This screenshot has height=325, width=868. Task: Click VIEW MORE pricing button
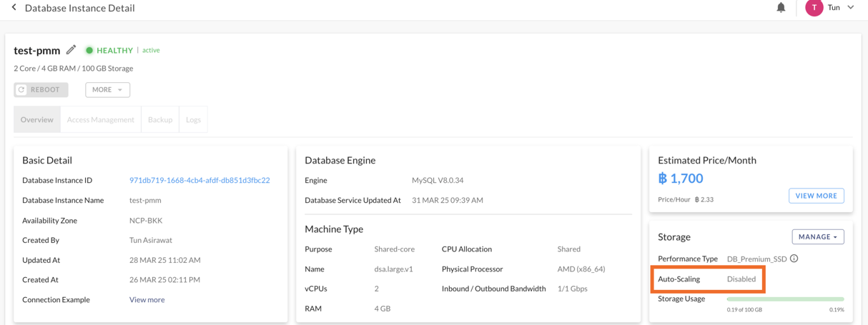click(x=816, y=196)
